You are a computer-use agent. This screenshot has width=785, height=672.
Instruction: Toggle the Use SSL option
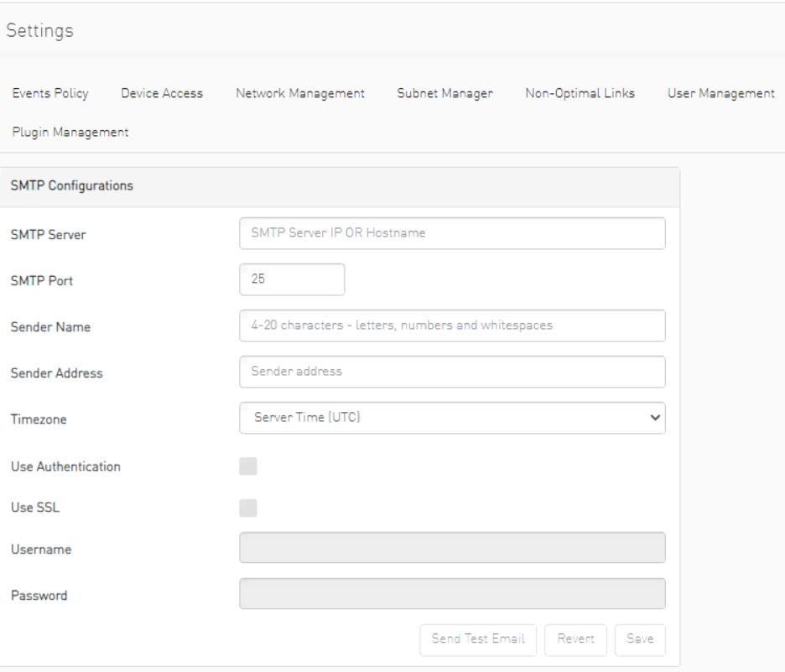[249, 507]
